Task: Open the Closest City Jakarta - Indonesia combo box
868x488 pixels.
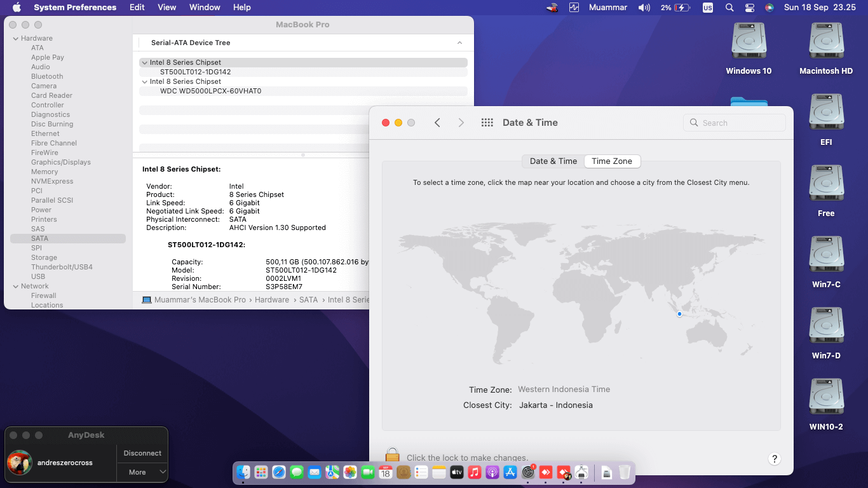Action: pos(556,405)
